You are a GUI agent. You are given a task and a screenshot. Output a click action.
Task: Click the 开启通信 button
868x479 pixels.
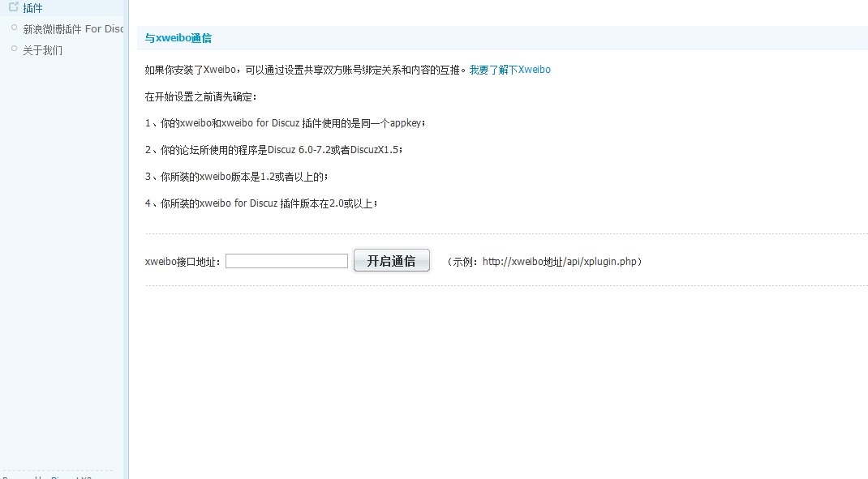pos(391,260)
